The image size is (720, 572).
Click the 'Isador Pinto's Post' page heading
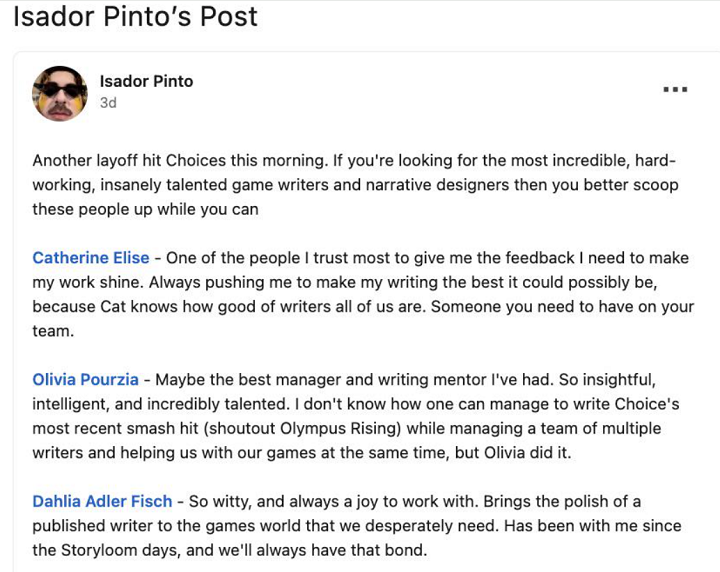135,17
